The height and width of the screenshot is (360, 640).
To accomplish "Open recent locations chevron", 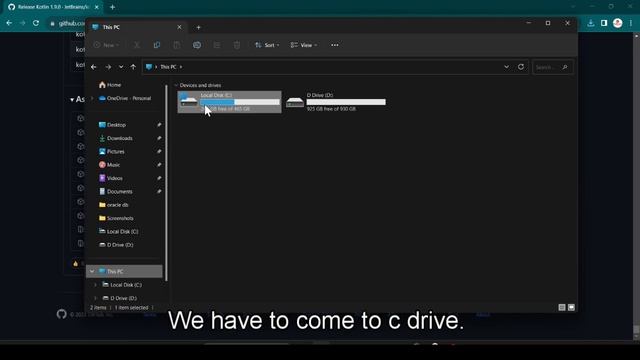I will pyautogui.click(x=121, y=67).
